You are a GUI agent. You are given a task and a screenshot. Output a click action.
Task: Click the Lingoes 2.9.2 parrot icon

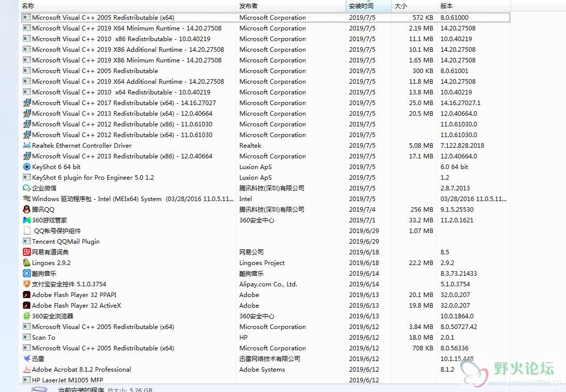[27, 263]
